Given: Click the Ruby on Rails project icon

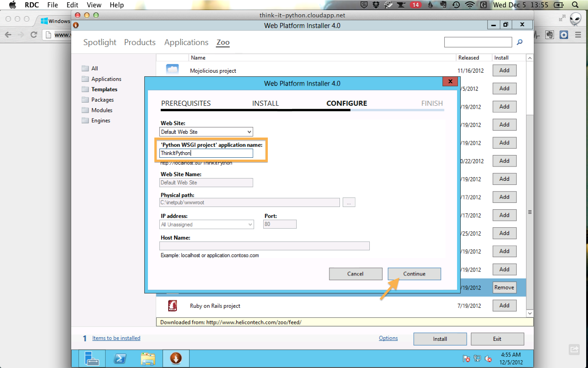Looking at the screenshot, I should (173, 305).
